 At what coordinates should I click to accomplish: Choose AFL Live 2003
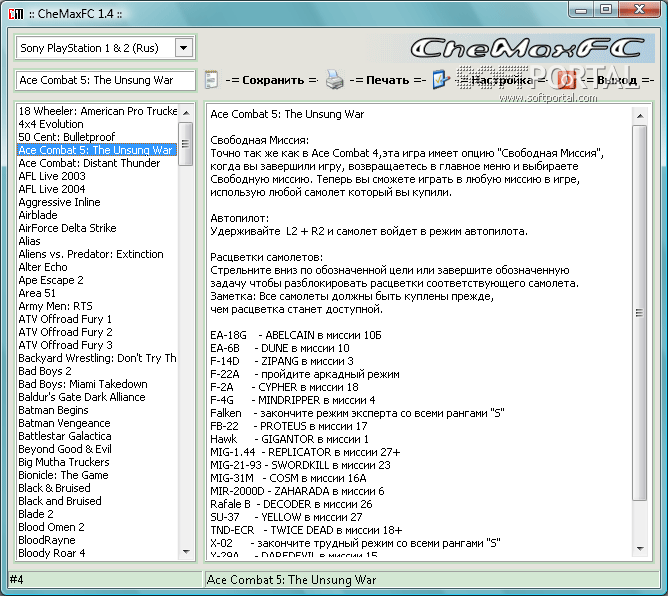coord(97,176)
